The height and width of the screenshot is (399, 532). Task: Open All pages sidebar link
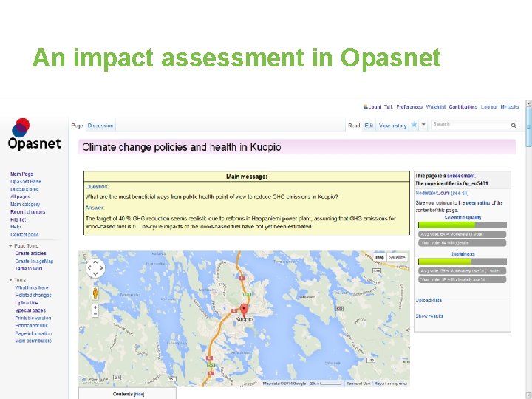20,197
